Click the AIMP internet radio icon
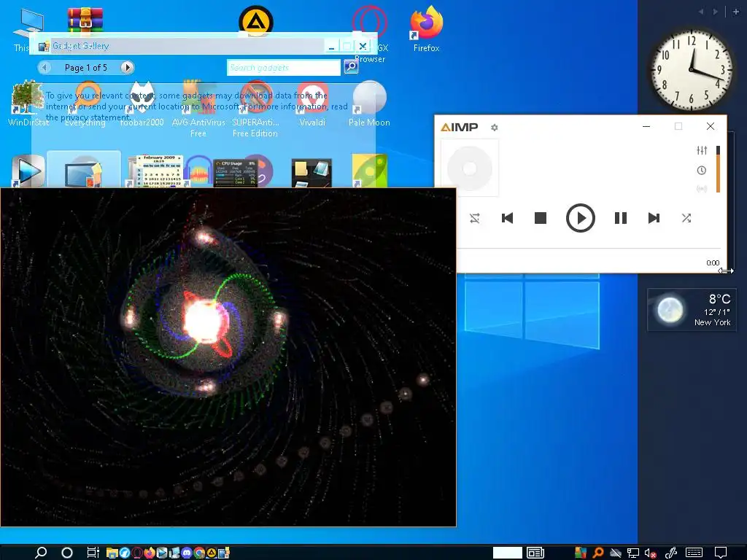This screenshot has width=747, height=560. [x=701, y=189]
